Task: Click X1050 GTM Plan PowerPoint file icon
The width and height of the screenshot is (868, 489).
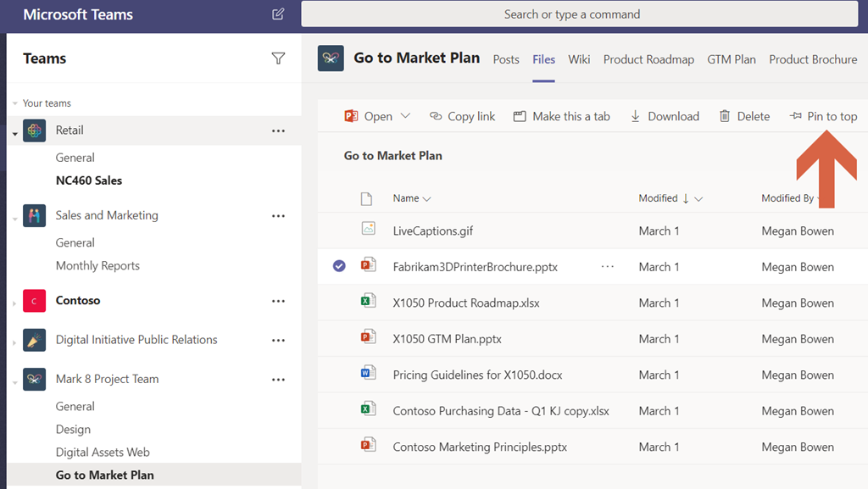Action: 369,336
